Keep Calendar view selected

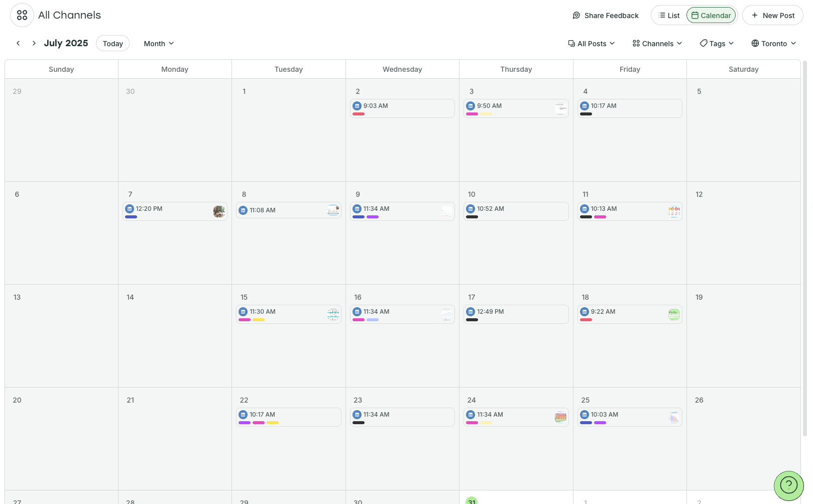tap(711, 15)
